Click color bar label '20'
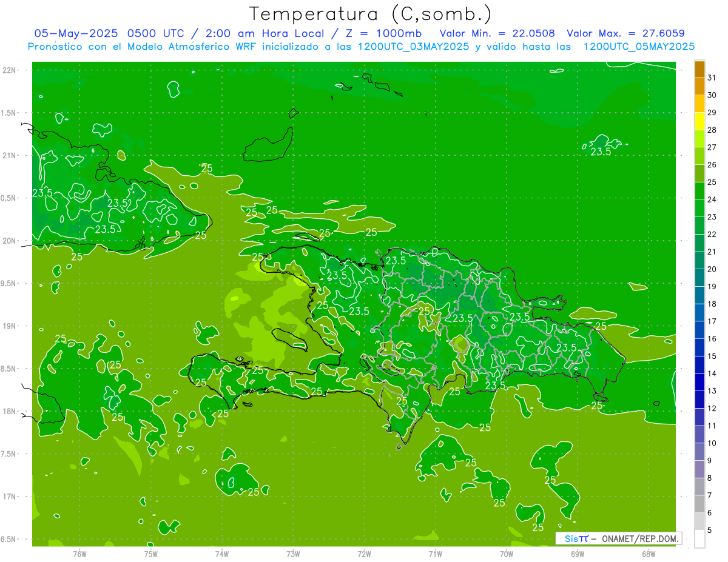This screenshot has width=728, height=562. (x=712, y=269)
